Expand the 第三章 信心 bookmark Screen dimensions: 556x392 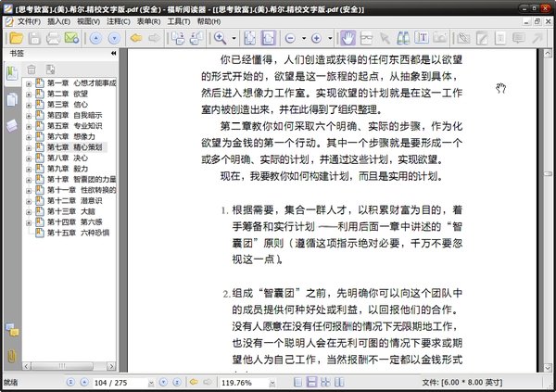pos(29,106)
